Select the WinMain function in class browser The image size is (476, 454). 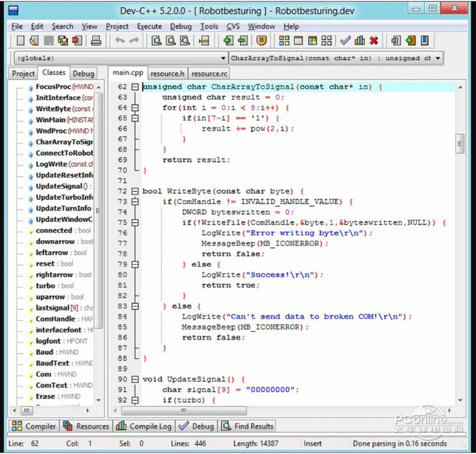(49, 120)
